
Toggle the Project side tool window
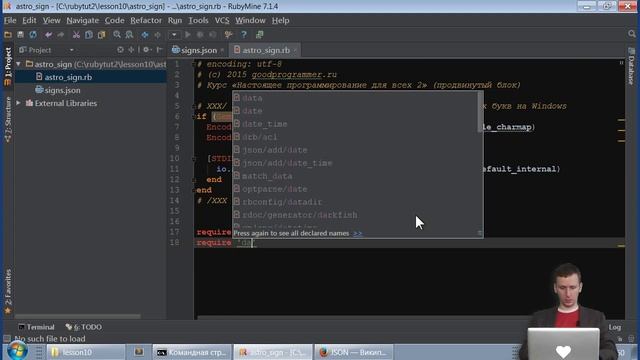pos(8,67)
